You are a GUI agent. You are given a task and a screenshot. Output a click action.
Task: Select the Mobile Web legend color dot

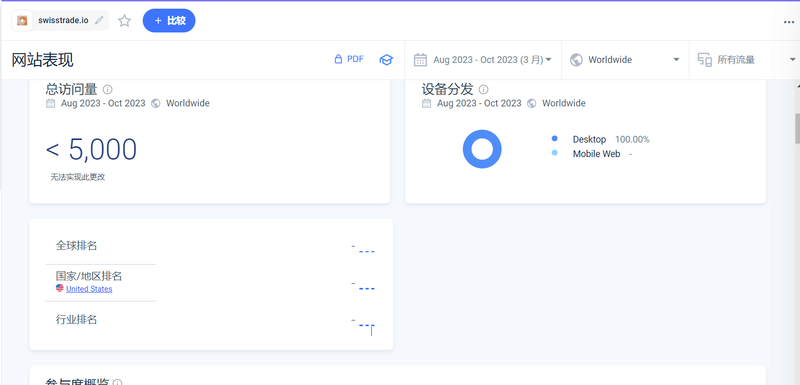tap(555, 153)
